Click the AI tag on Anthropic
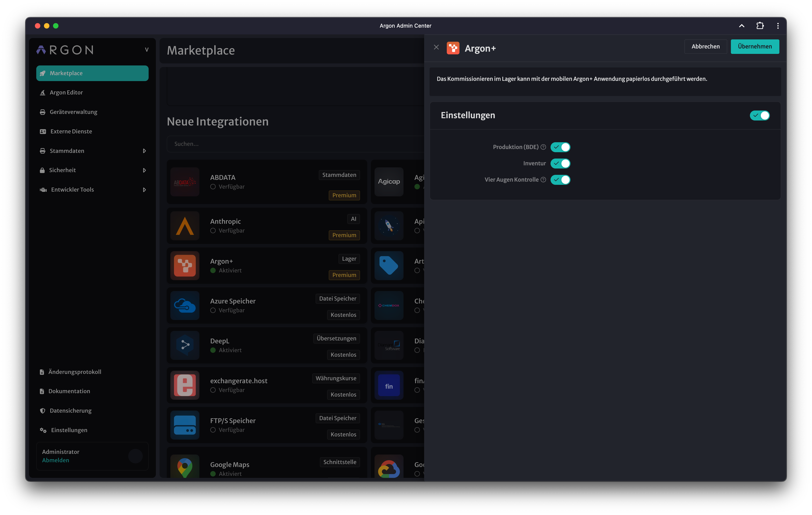Screen dimensions: 812x515 pyautogui.click(x=353, y=219)
